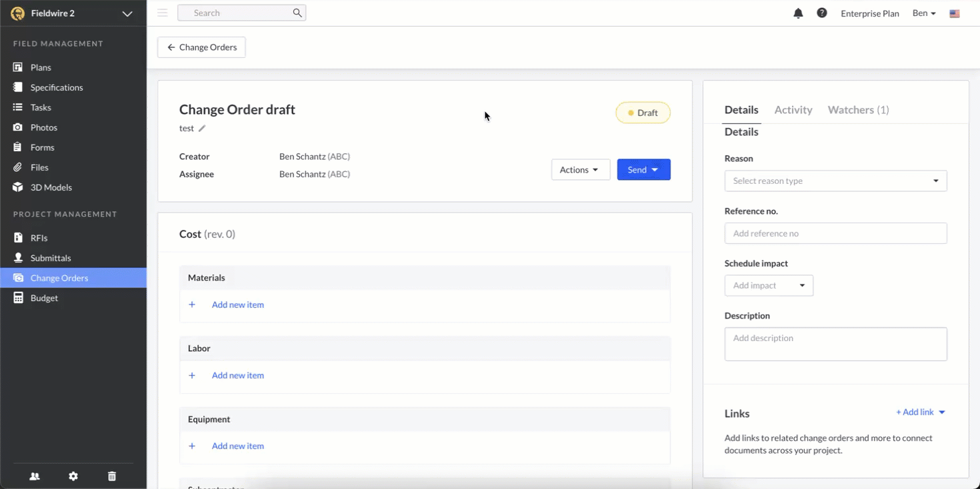980x489 pixels.
Task: Open the Schedule impact Add impact dropdown
Action: click(769, 285)
